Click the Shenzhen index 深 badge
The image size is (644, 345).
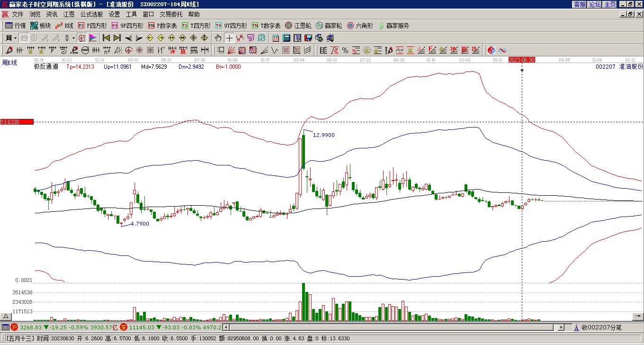[x=124, y=327]
